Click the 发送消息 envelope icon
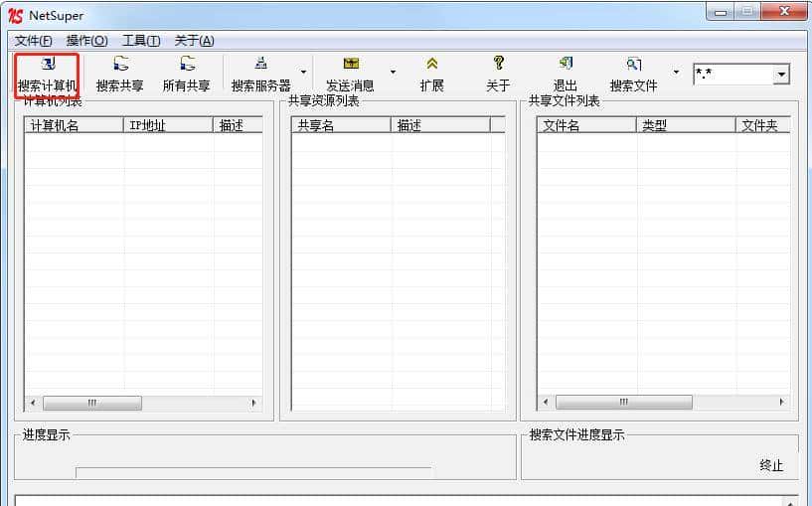 351,64
